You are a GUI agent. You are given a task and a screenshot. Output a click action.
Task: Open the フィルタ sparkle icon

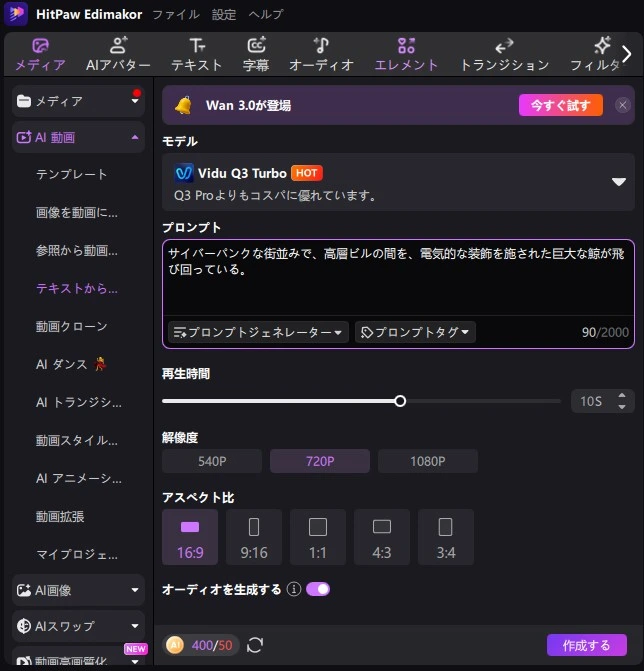coord(602,45)
